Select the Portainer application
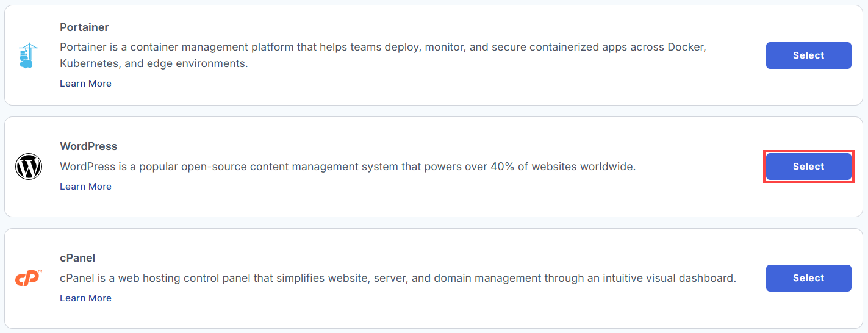Image resolution: width=868 pixels, height=333 pixels. [x=808, y=56]
